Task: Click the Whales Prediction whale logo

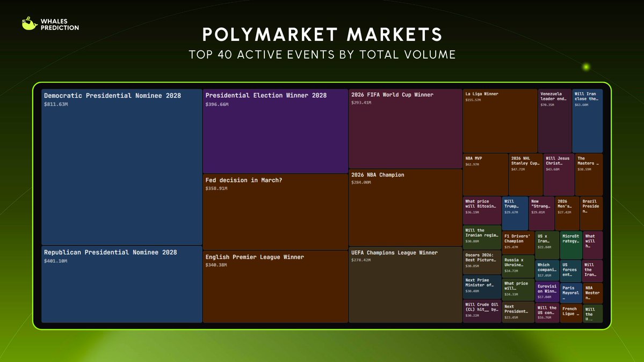Action: (x=30, y=24)
